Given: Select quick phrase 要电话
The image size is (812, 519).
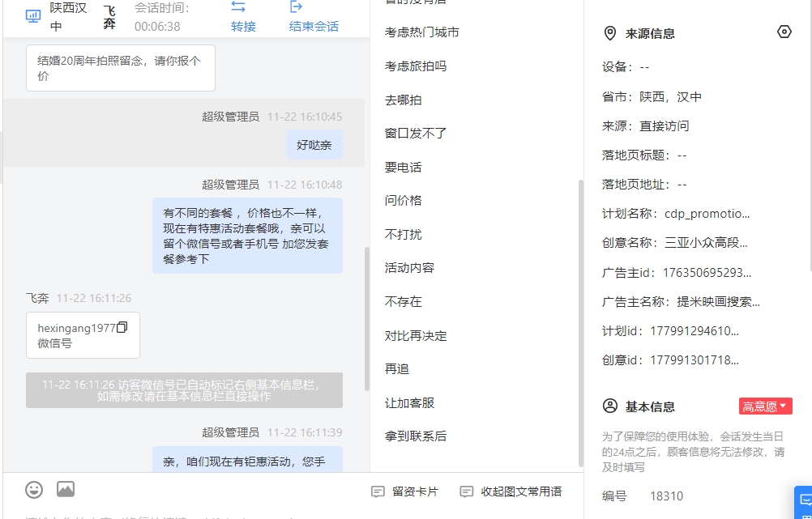Looking at the screenshot, I should pos(403,167).
